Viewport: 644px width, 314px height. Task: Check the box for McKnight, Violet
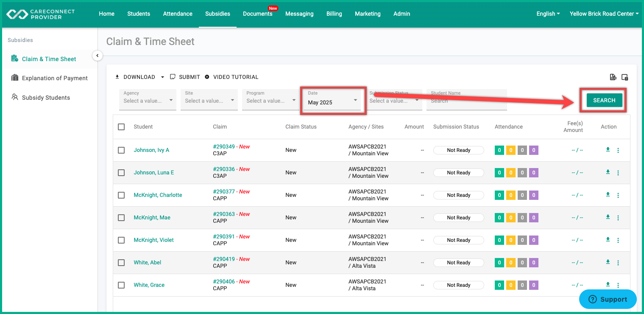point(121,240)
